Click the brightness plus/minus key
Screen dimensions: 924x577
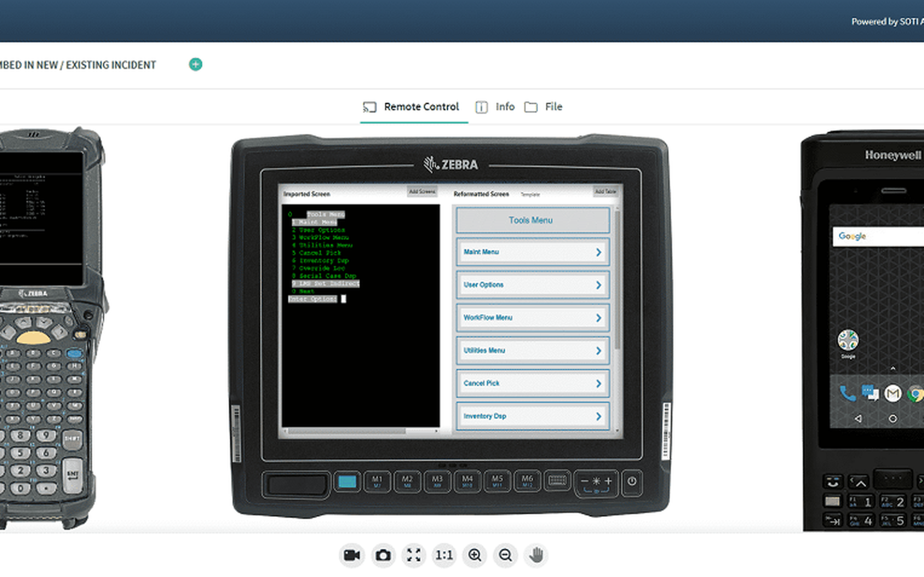(x=596, y=482)
